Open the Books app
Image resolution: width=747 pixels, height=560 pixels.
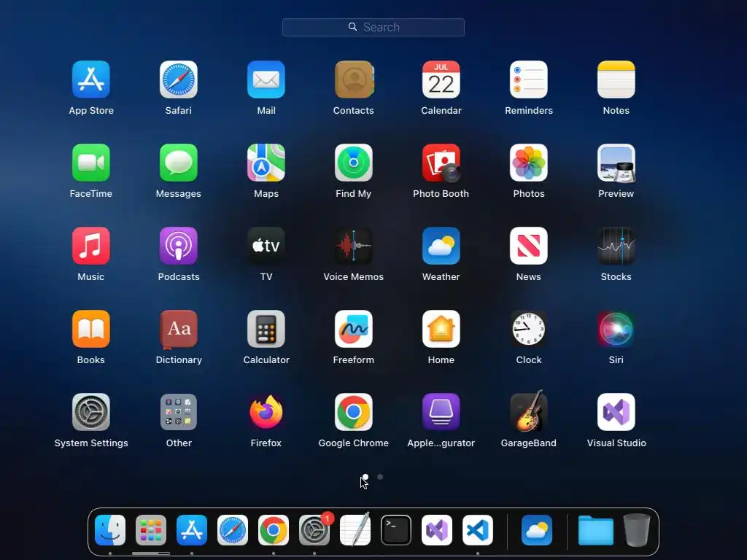point(91,329)
